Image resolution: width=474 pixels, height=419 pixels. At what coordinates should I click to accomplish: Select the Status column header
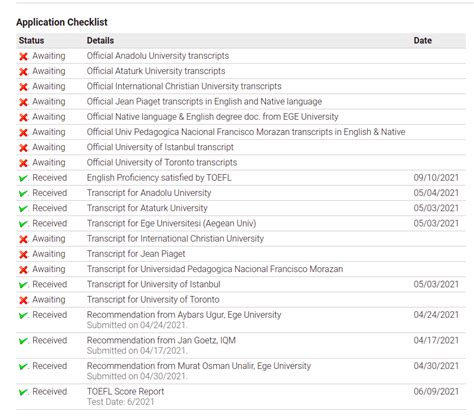tap(31, 41)
